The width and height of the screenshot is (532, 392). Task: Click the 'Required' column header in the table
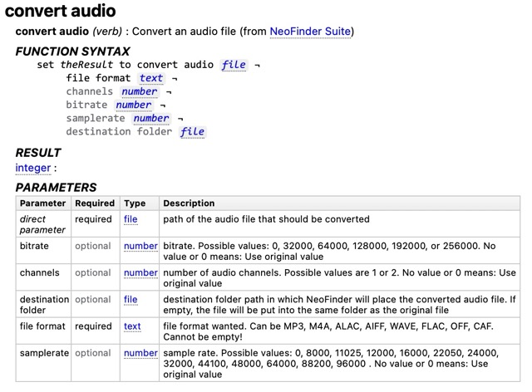pyautogui.click(x=95, y=203)
